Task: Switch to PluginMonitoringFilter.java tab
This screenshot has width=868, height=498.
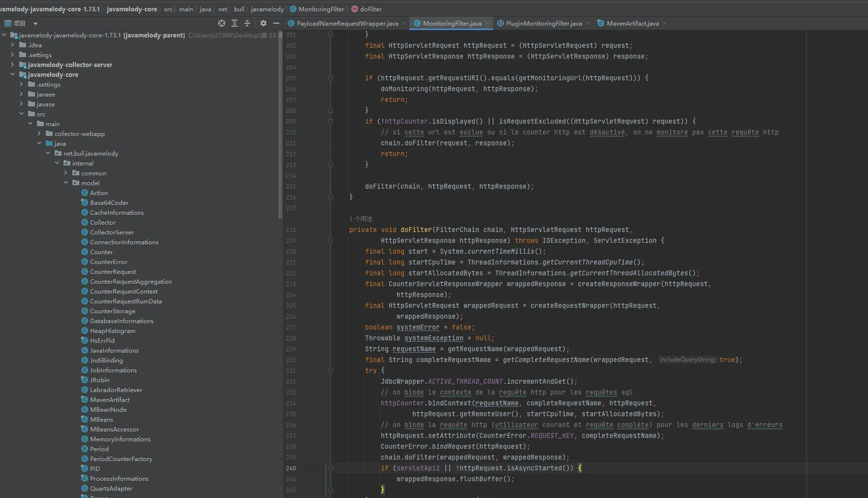Action: (543, 23)
